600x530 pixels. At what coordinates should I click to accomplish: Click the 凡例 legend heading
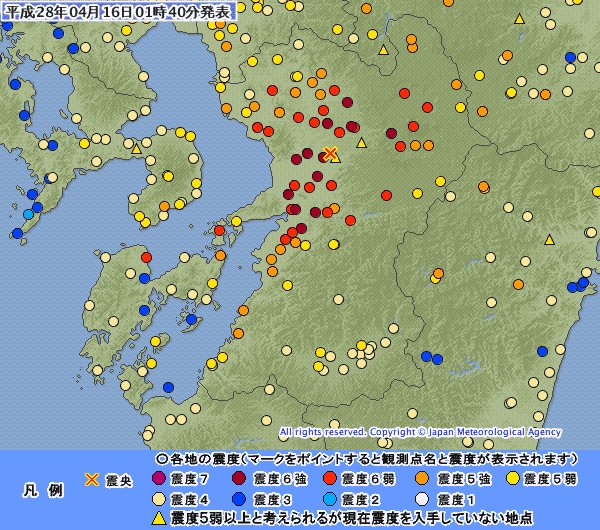click(x=43, y=490)
